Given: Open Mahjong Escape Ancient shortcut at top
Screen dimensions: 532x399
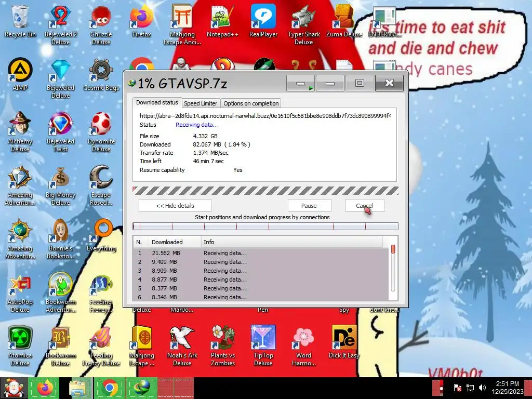Looking at the screenshot, I should 182,24.
